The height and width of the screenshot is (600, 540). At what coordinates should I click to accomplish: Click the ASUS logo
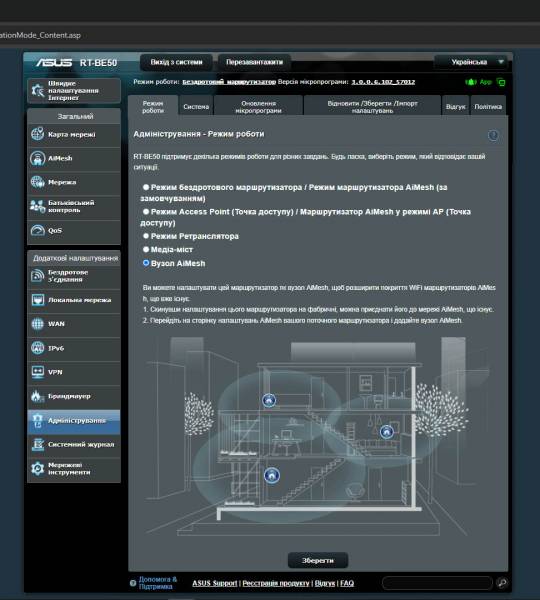coord(54,62)
